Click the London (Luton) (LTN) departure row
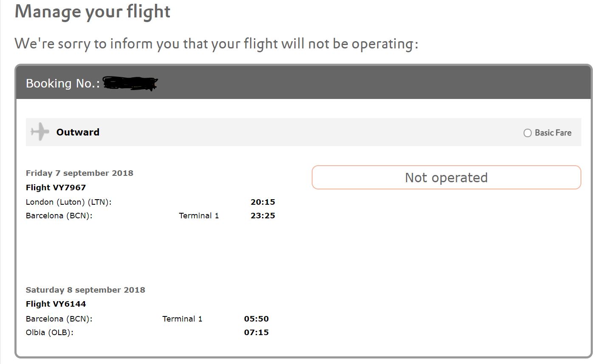This screenshot has height=364, width=606. tap(150, 202)
